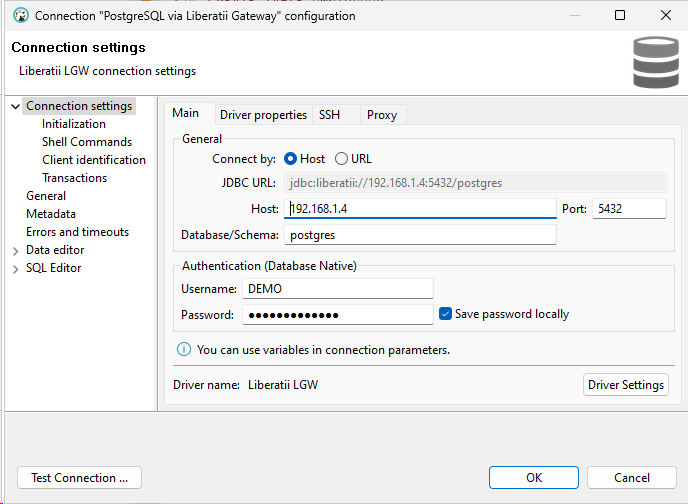This screenshot has width=688, height=504.
Task: Select the URL radio button
Action: tap(341, 159)
